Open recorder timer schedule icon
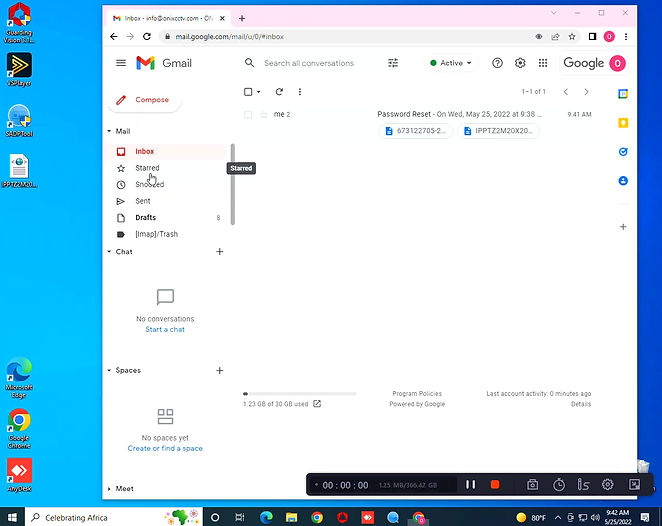662x526 pixels. pos(559,485)
